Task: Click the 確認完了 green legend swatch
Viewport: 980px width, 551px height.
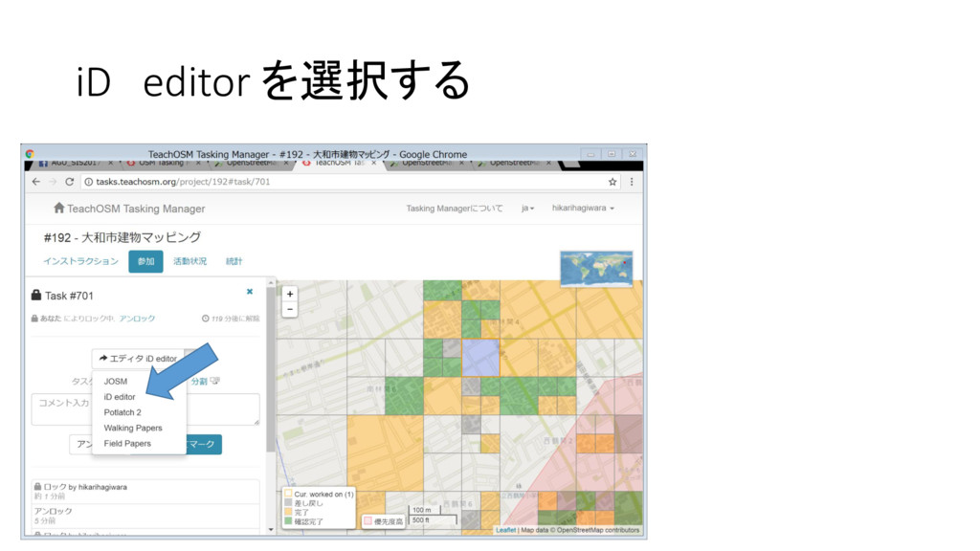Action: coord(289,521)
